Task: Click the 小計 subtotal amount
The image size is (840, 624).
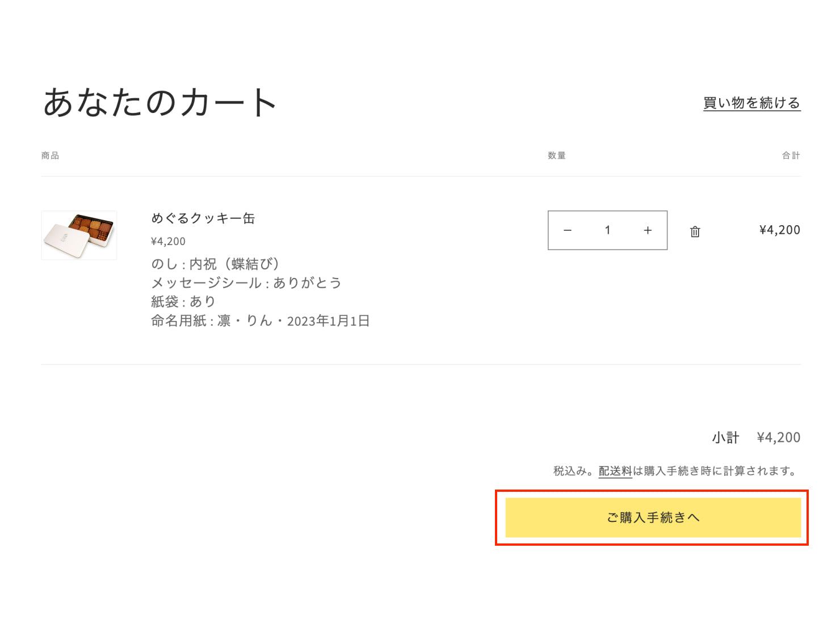Action: coord(778,437)
